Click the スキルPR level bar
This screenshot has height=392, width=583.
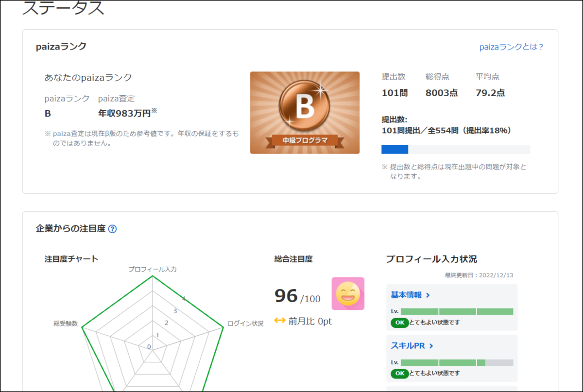coord(457,362)
